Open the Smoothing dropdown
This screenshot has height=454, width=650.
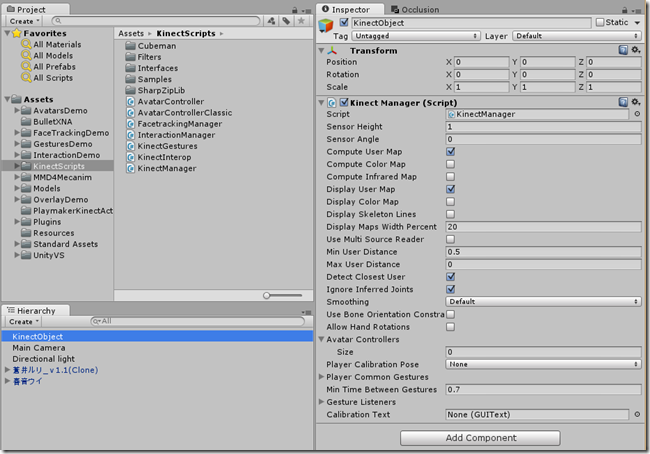pos(543,301)
